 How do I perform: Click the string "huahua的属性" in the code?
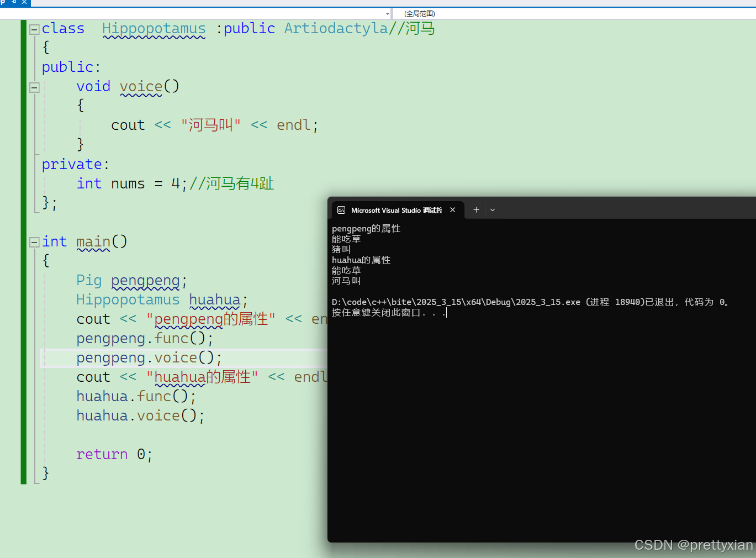coord(202,377)
